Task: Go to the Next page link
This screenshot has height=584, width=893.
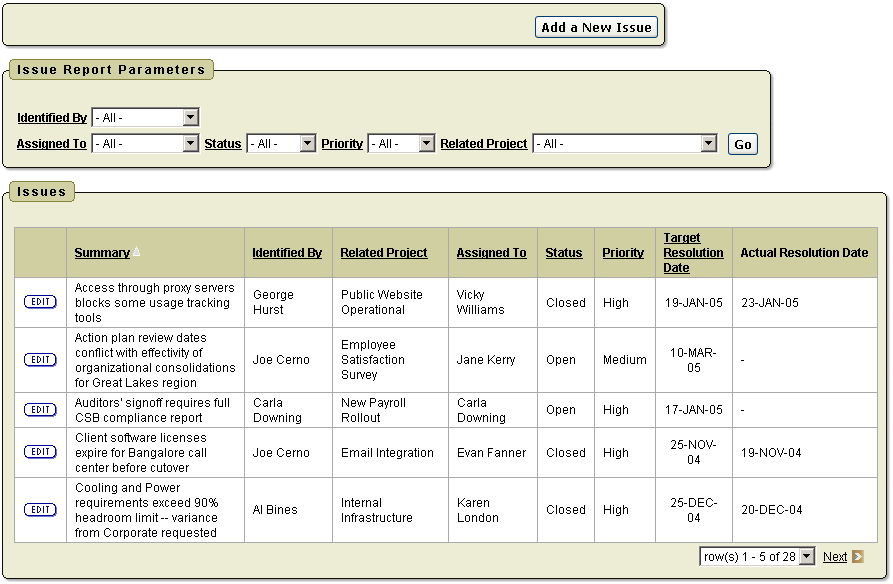Action: coord(834,557)
